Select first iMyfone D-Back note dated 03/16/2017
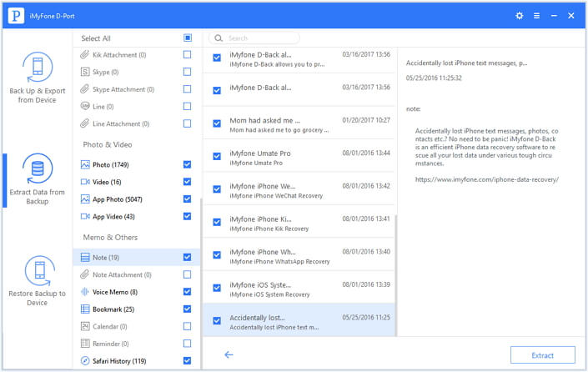This screenshot has width=588, height=372. pos(299,59)
